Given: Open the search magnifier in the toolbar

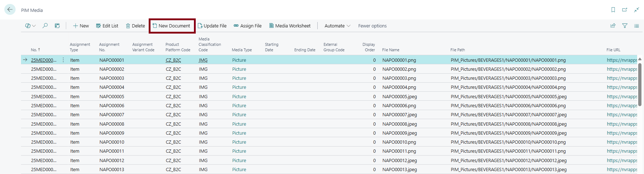Looking at the screenshot, I should tap(45, 26).
